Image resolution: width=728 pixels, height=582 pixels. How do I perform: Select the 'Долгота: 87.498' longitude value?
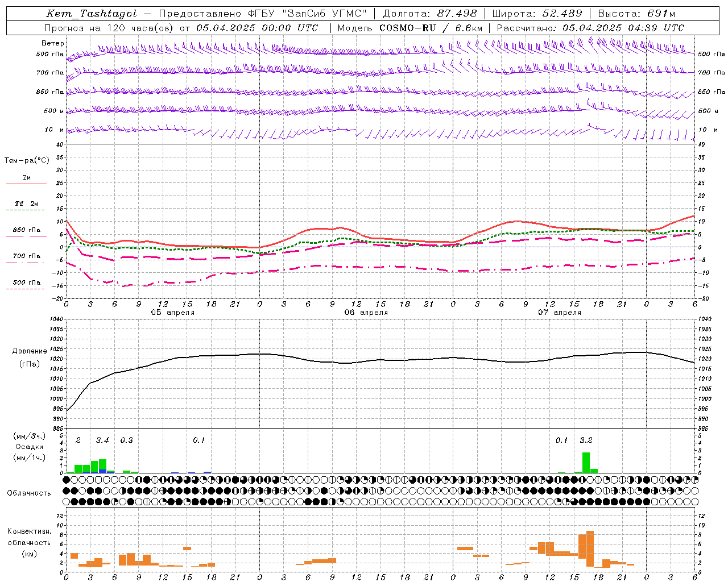430,14
